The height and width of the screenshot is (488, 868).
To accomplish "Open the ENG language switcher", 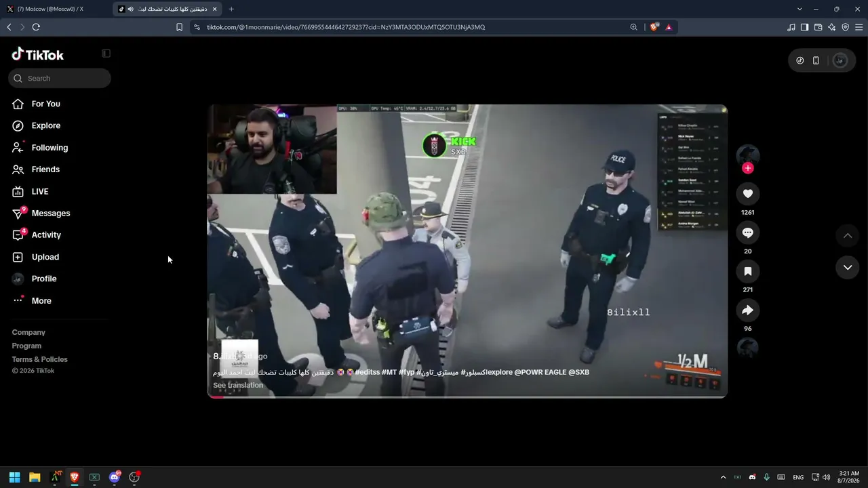I will pos(798,477).
